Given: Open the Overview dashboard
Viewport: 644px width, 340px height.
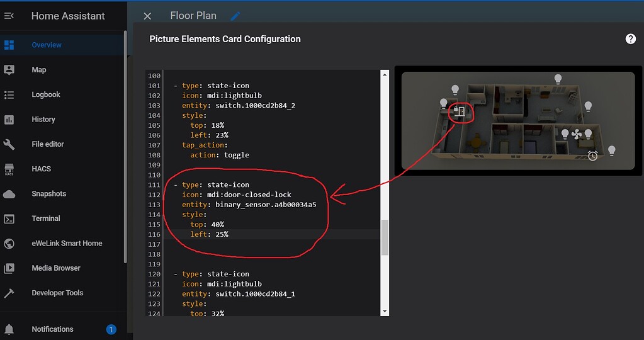Looking at the screenshot, I should click(x=47, y=45).
